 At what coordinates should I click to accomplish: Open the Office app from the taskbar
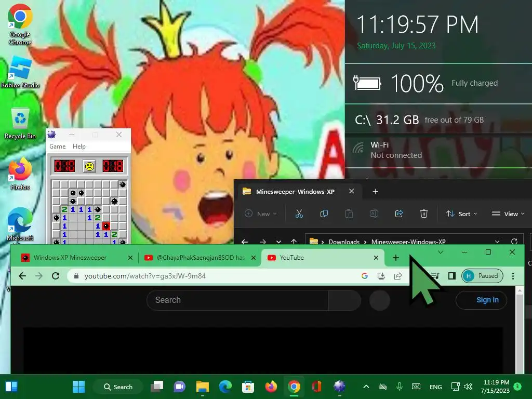[x=316, y=387]
